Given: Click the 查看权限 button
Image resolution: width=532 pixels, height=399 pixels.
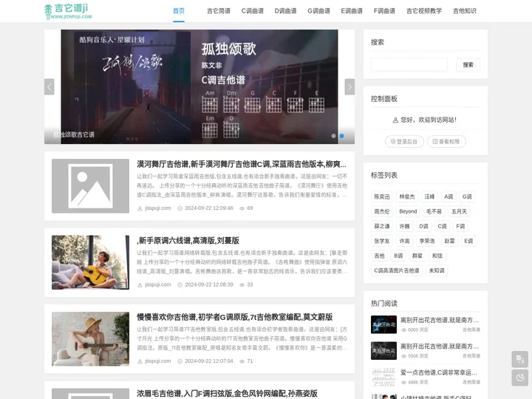Looking at the screenshot, I should pos(446,141).
